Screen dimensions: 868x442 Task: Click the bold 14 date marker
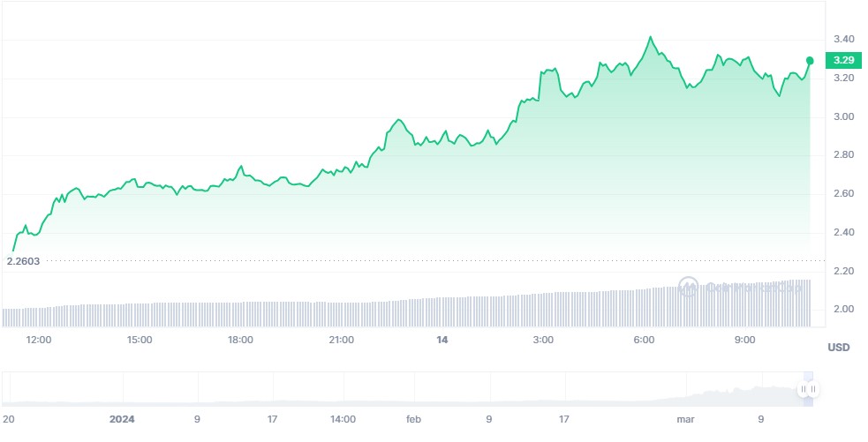click(x=442, y=340)
